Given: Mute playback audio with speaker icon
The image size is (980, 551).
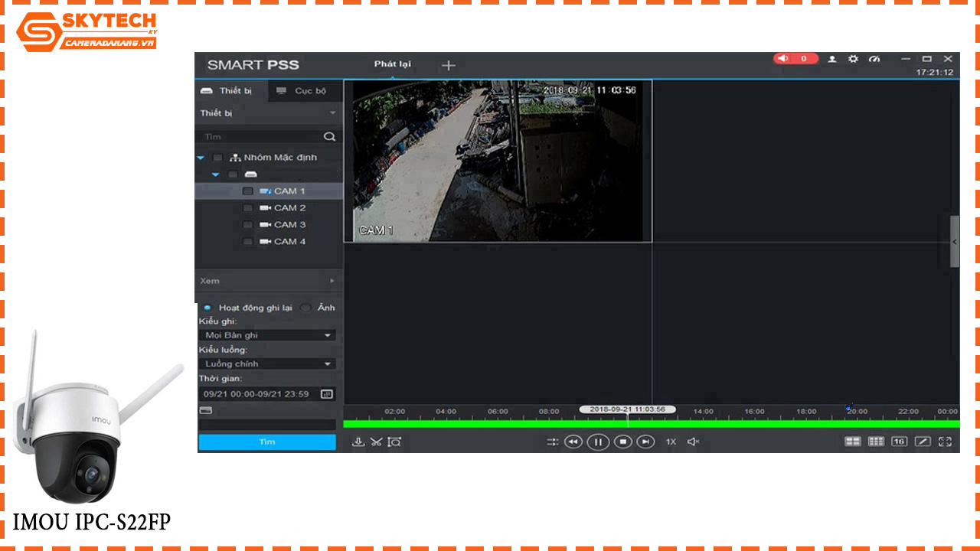Looking at the screenshot, I should (693, 442).
